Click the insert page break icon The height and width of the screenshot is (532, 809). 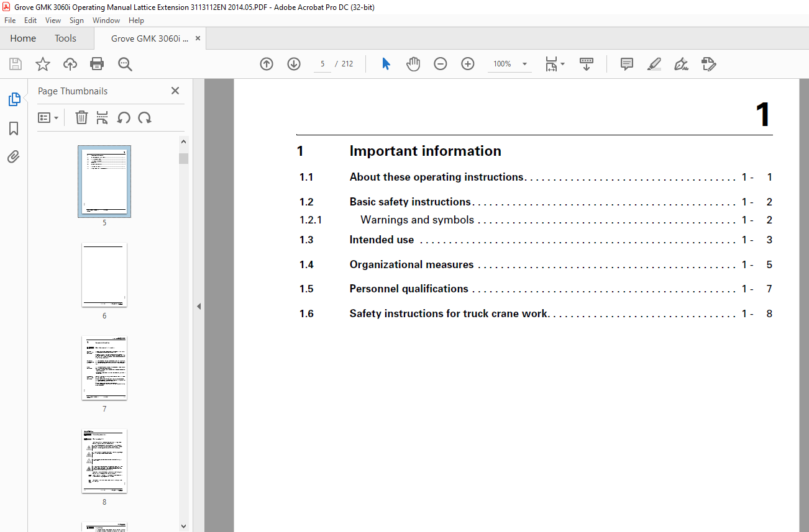pyautogui.click(x=103, y=117)
